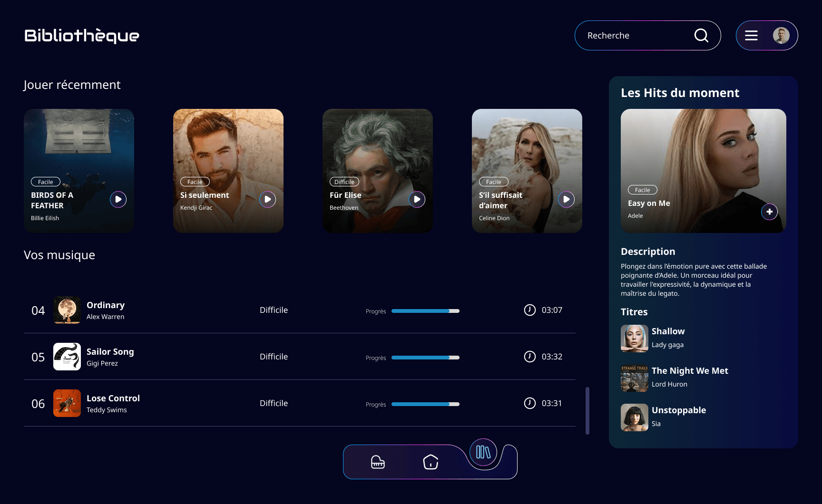Open Lose Control album thumbnail

[x=67, y=403]
